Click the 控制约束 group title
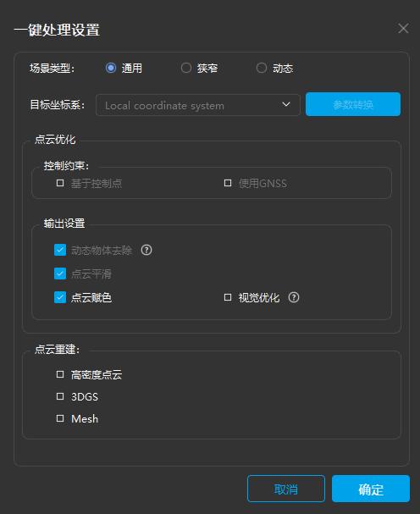Image resolution: width=420 pixels, height=514 pixels. click(66, 165)
